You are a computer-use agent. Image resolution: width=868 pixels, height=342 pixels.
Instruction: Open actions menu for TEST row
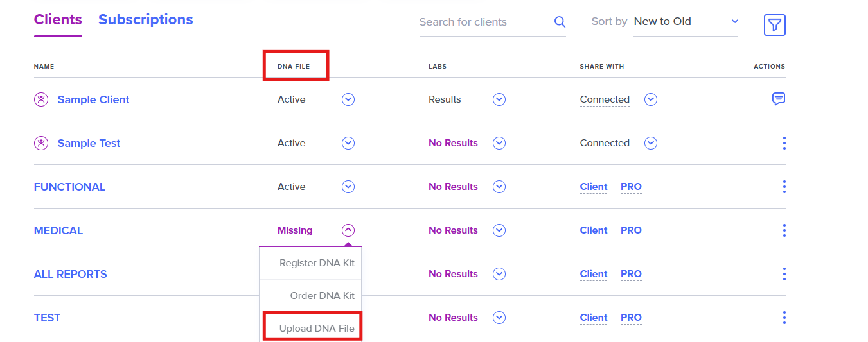point(784,318)
